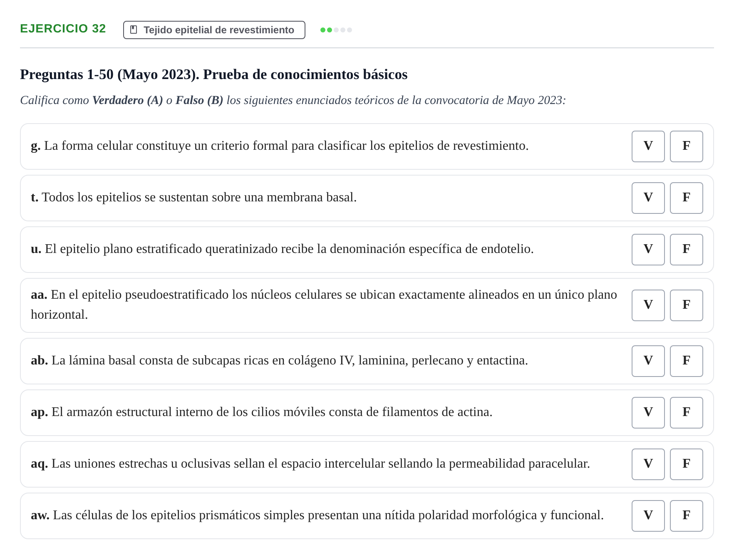Answer V for statement ap cilios móviles
Screen dimensions: 734x560
point(648,413)
